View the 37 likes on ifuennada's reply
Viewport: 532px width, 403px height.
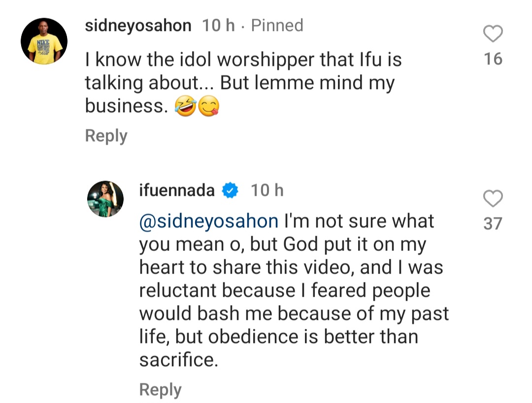[493, 224]
